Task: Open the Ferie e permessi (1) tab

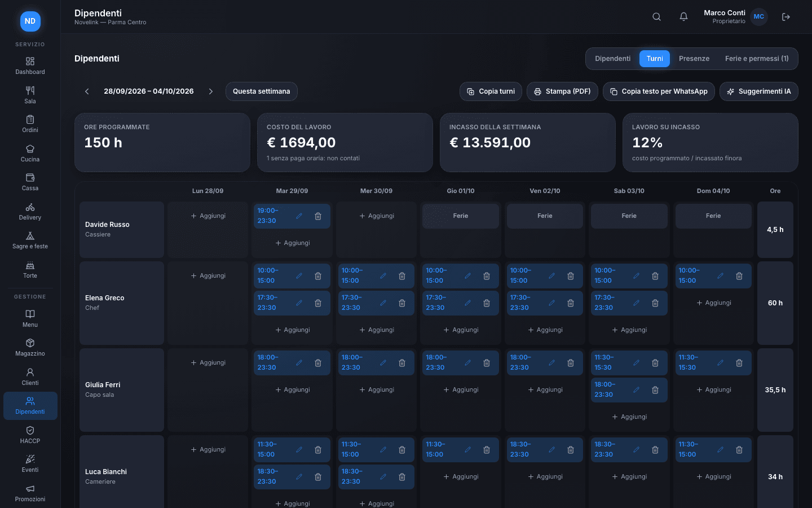Action: (757, 59)
